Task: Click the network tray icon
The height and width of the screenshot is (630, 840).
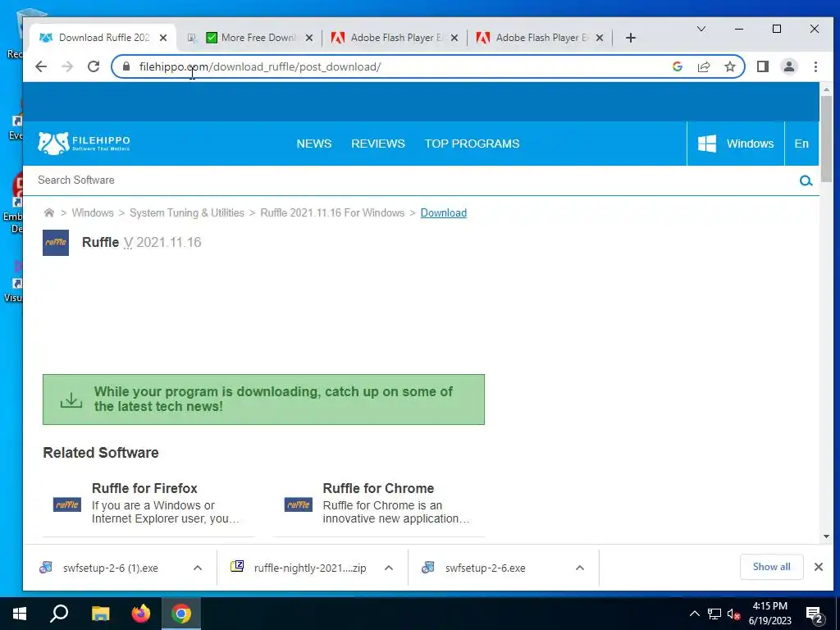Action: pos(714,614)
